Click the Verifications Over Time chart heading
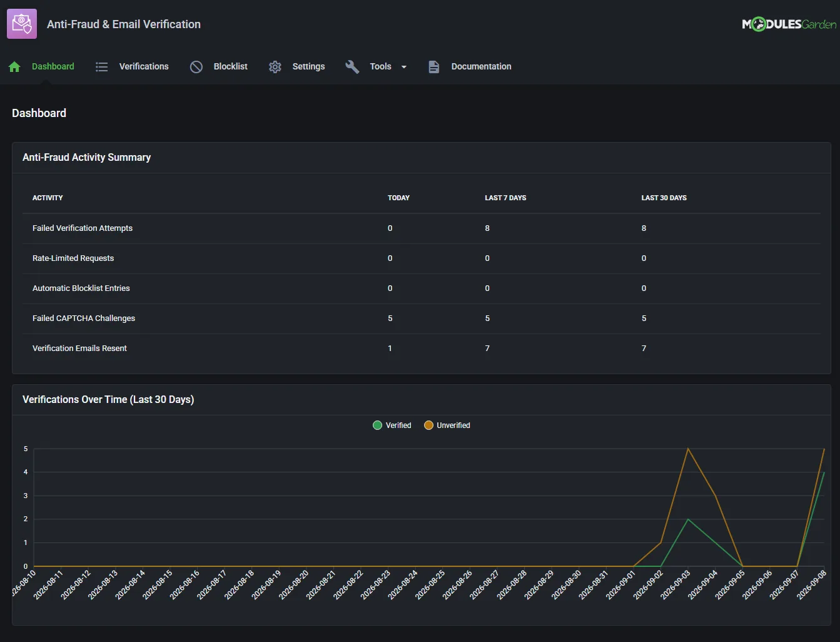This screenshot has height=642, width=840. pyautogui.click(x=108, y=400)
